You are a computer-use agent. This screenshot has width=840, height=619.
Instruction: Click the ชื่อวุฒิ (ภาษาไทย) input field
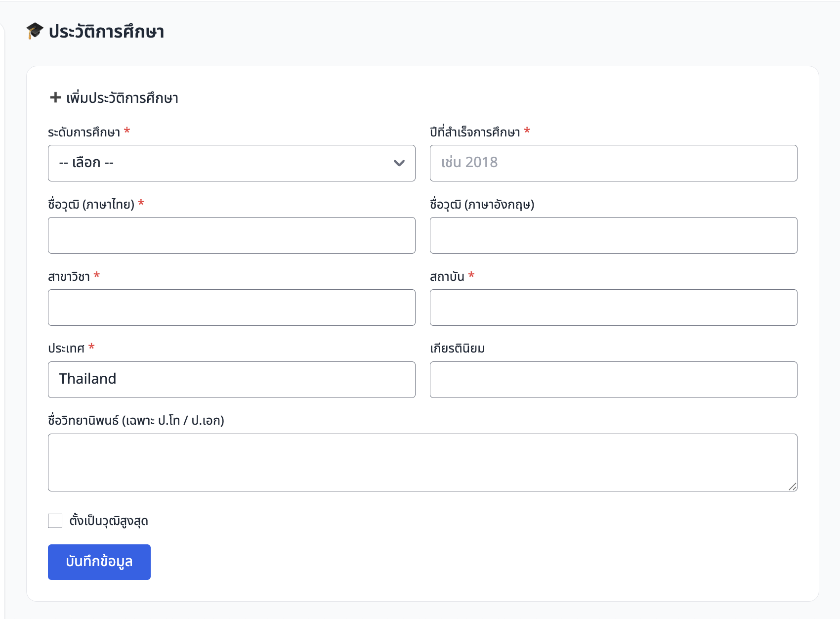tap(231, 235)
